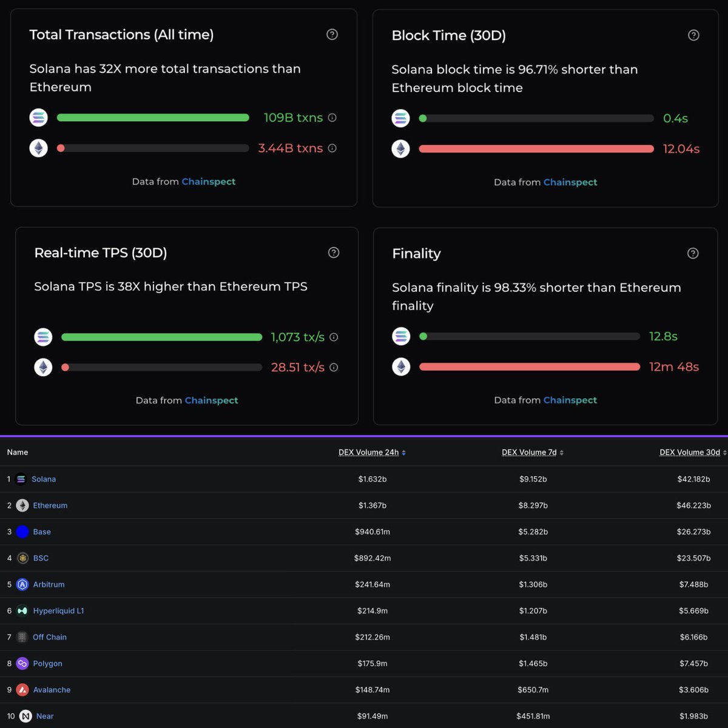The width and height of the screenshot is (728, 728).
Task: Click BSC chain icon in the table
Action: pyautogui.click(x=22, y=558)
